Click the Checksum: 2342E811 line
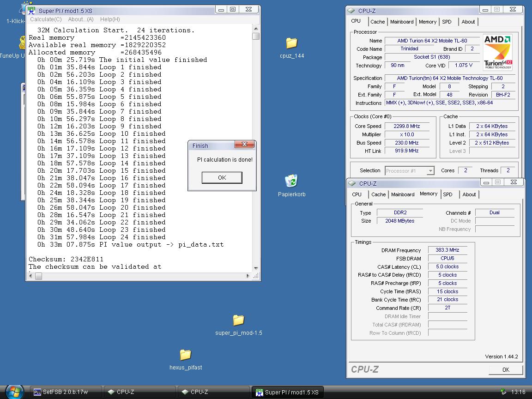The image size is (532, 399). [x=66, y=259]
